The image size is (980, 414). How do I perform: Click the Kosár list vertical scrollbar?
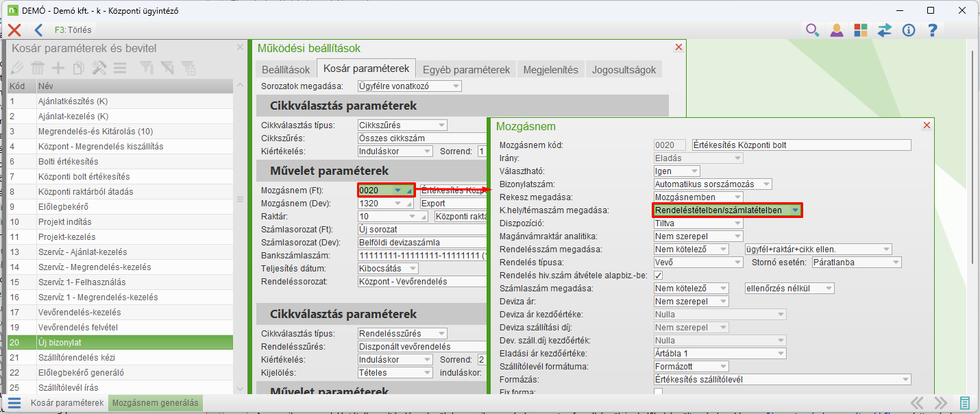[x=239, y=236]
